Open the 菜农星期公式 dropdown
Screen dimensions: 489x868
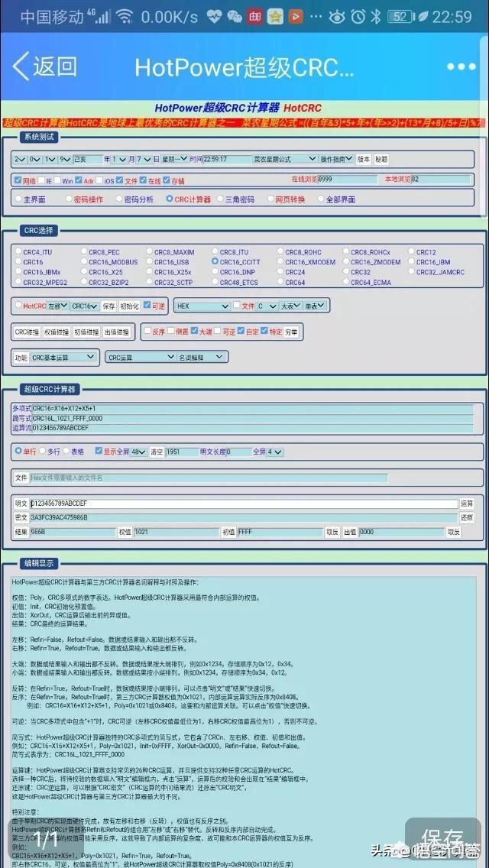tap(284, 159)
